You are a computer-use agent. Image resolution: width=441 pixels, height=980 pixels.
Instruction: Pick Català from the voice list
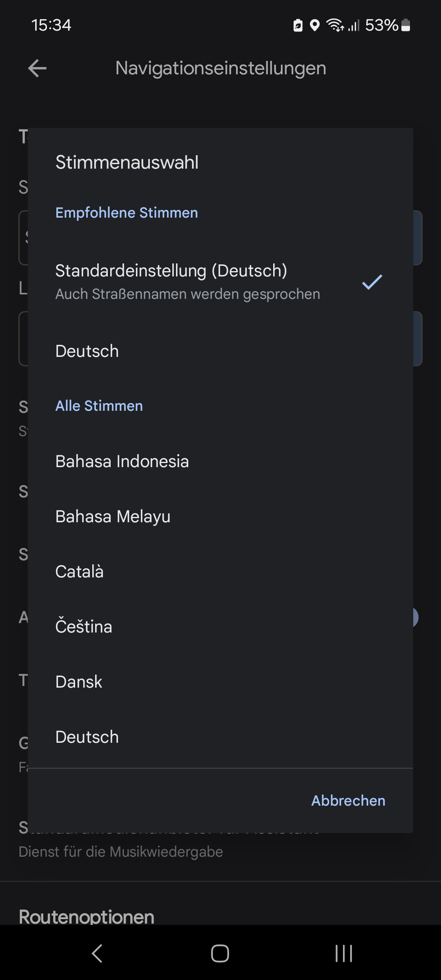click(80, 572)
